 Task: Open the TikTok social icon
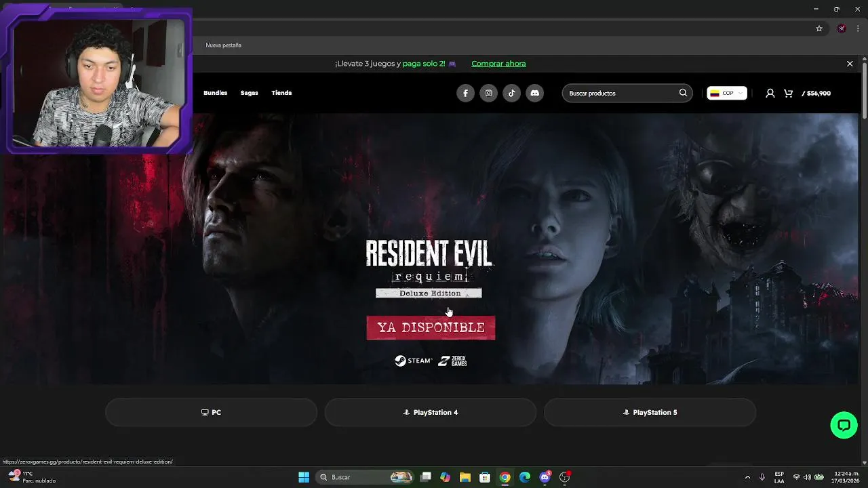click(x=511, y=94)
